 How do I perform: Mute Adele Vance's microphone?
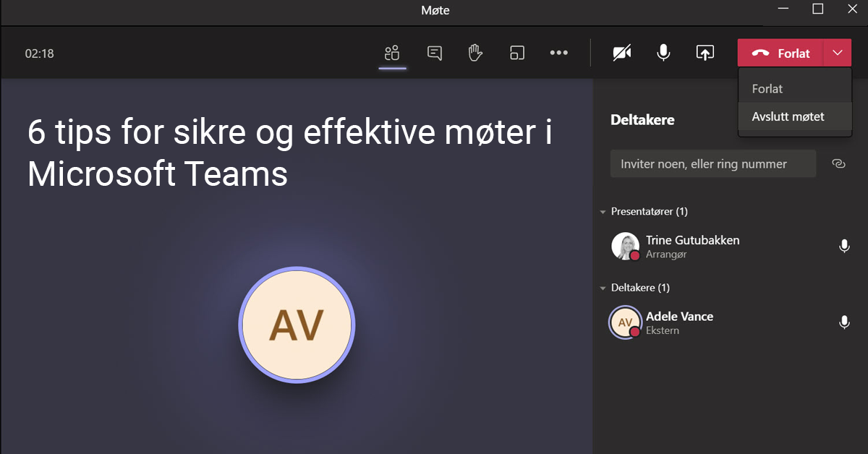pos(844,321)
